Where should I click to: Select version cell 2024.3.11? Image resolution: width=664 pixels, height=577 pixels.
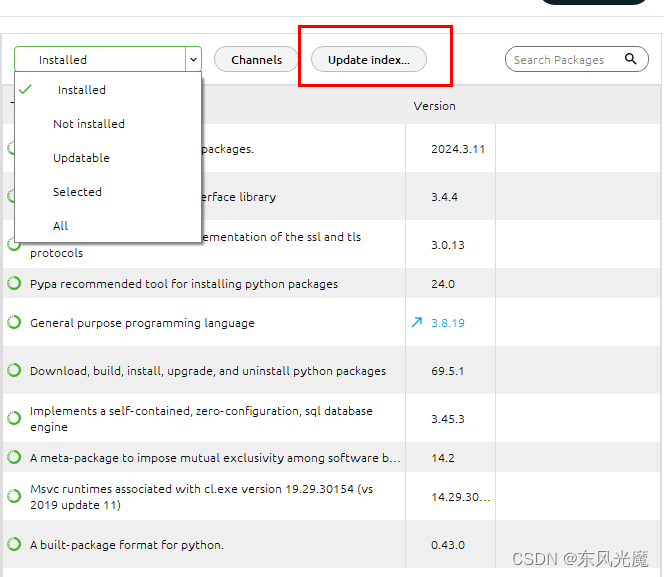point(458,149)
